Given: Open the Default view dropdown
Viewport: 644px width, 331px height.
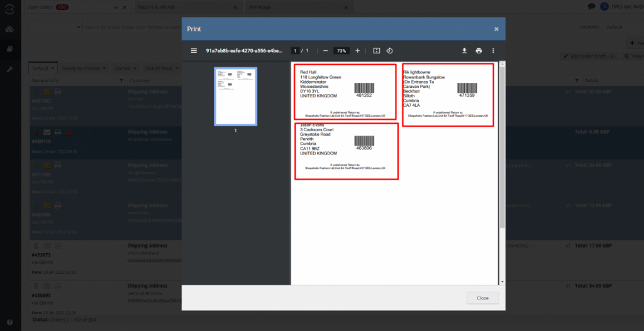Looking at the screenshot, I should point(43,68).
